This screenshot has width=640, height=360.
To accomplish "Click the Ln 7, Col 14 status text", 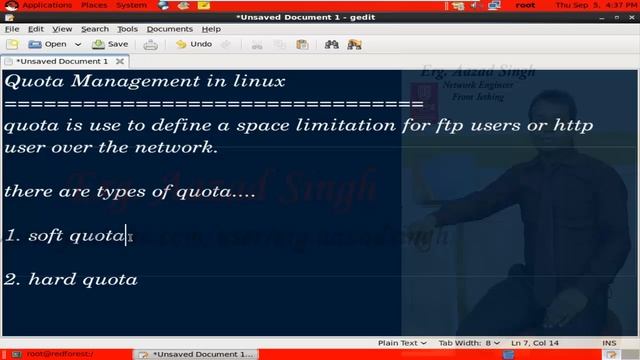I will tap(535, 343).
